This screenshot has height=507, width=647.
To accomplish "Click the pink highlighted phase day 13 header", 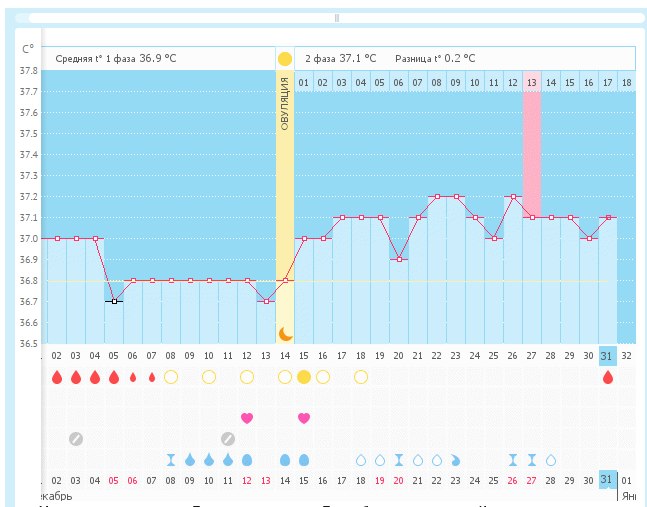I will point(532,82).
